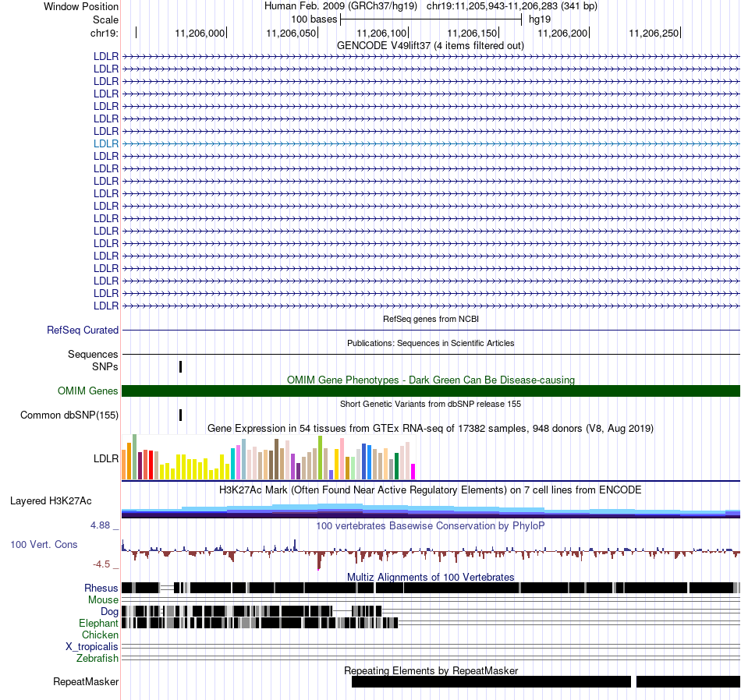Click 'Multiz Alignments of 100 Vertebrates' title
This screenshot has height=700, width=741.
431,577
